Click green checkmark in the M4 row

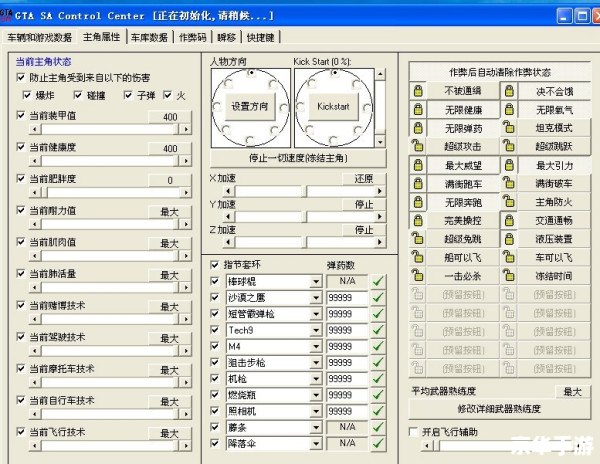378,346
